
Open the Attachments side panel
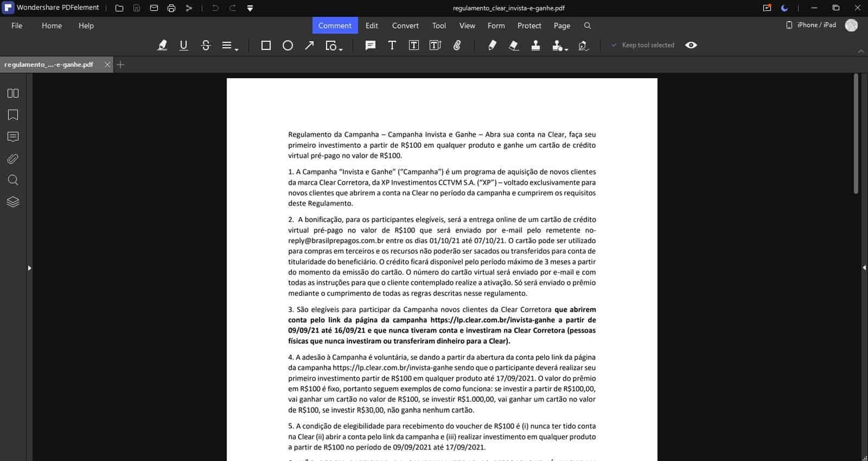point(13,159)
